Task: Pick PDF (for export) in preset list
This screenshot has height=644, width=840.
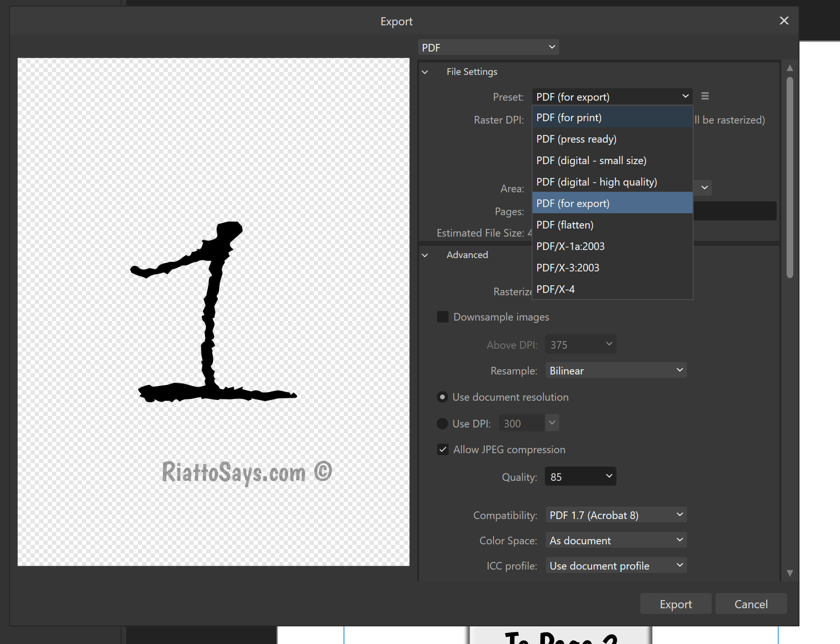Action: coord(612,203)
